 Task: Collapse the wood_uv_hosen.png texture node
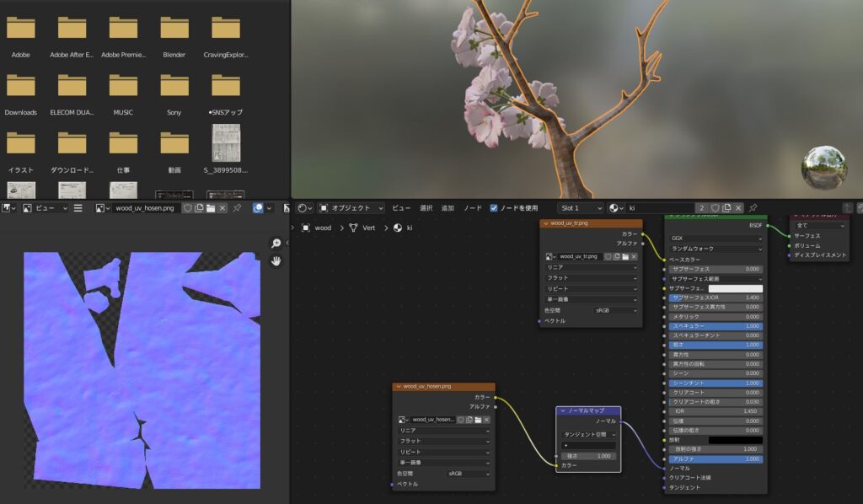(399, 386)
